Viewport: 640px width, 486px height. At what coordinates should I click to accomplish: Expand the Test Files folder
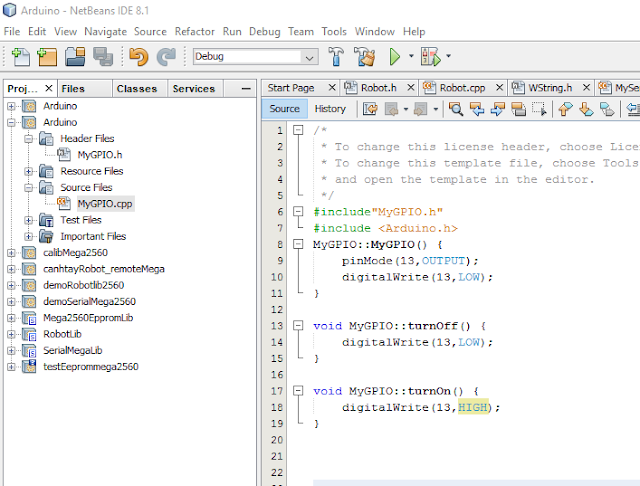[28, 221]
